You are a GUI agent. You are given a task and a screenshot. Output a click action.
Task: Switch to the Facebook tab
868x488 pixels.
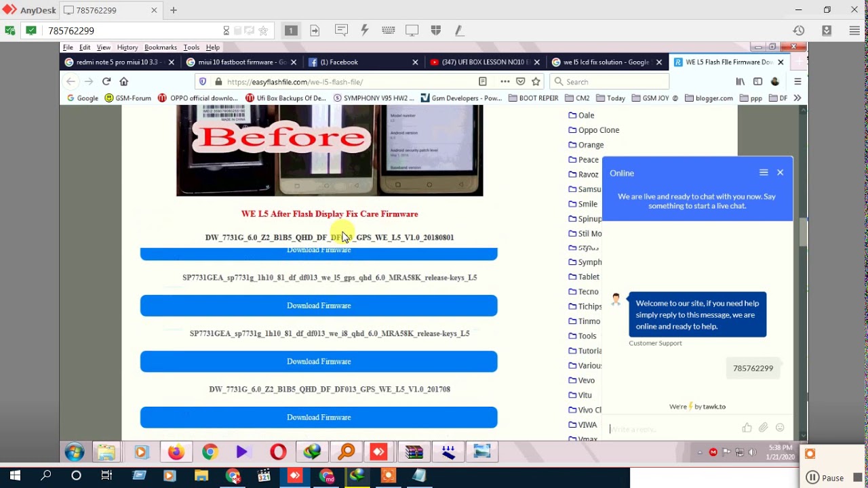tap(363, 62)
